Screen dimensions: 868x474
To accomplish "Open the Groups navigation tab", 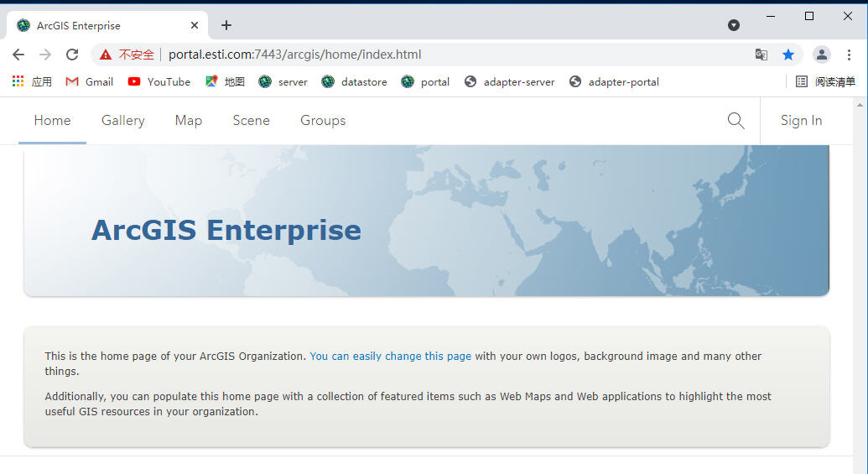I will pyautogui.click(x=323, y=120).
